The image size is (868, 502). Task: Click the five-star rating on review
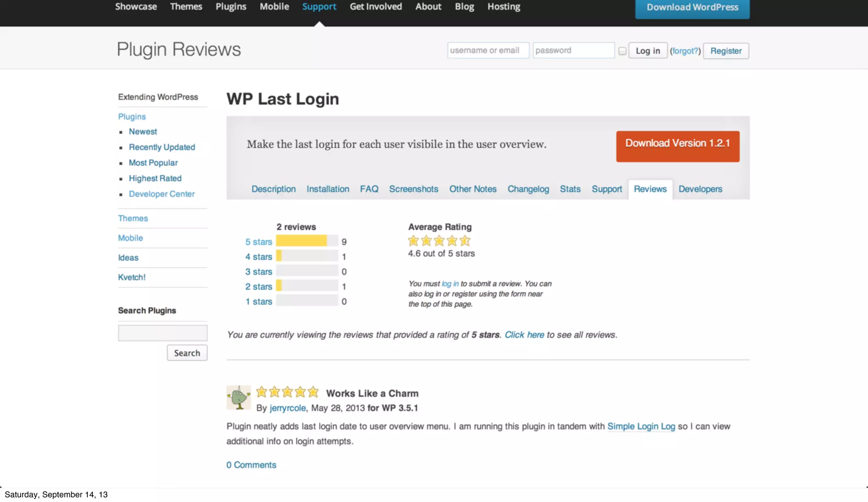pos(287,392)
